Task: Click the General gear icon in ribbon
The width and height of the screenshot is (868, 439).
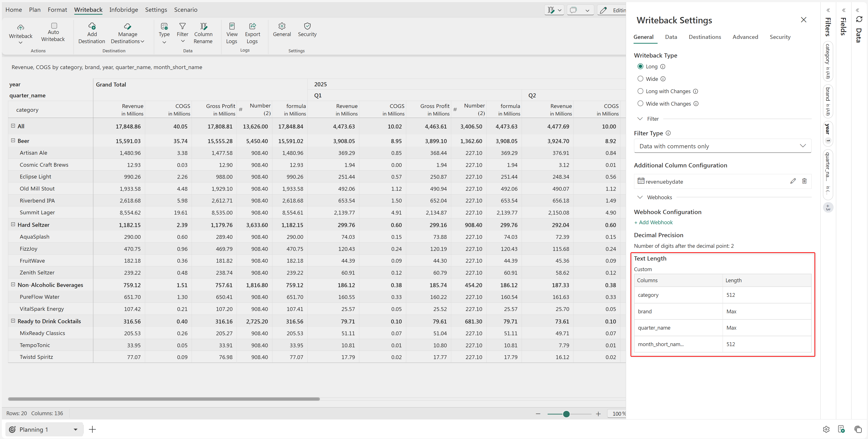Action: click(282, 26)
